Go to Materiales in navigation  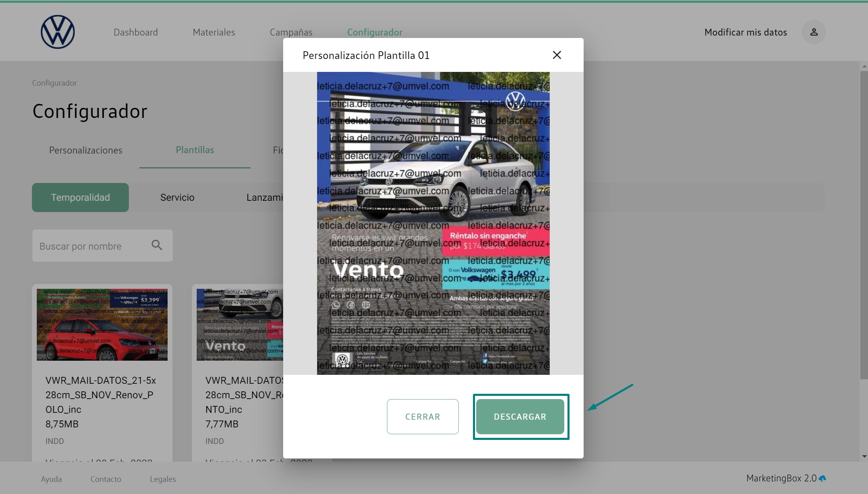point(214,32)
